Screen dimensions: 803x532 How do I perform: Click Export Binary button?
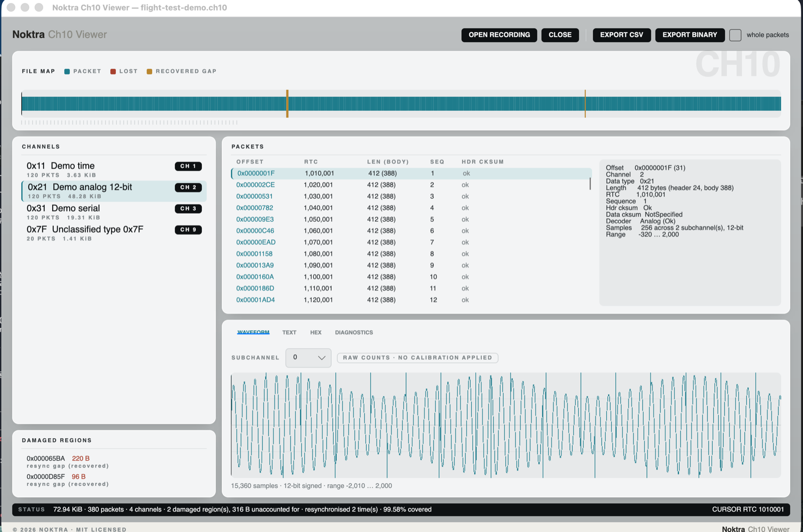[x=690, y=35]
